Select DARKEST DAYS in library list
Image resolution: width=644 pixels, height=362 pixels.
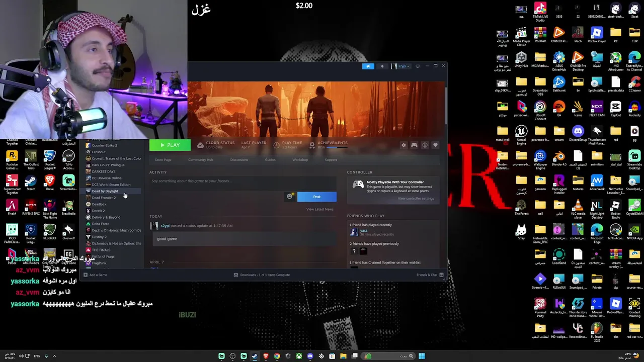pyautogui.click(x=103, y=171)
